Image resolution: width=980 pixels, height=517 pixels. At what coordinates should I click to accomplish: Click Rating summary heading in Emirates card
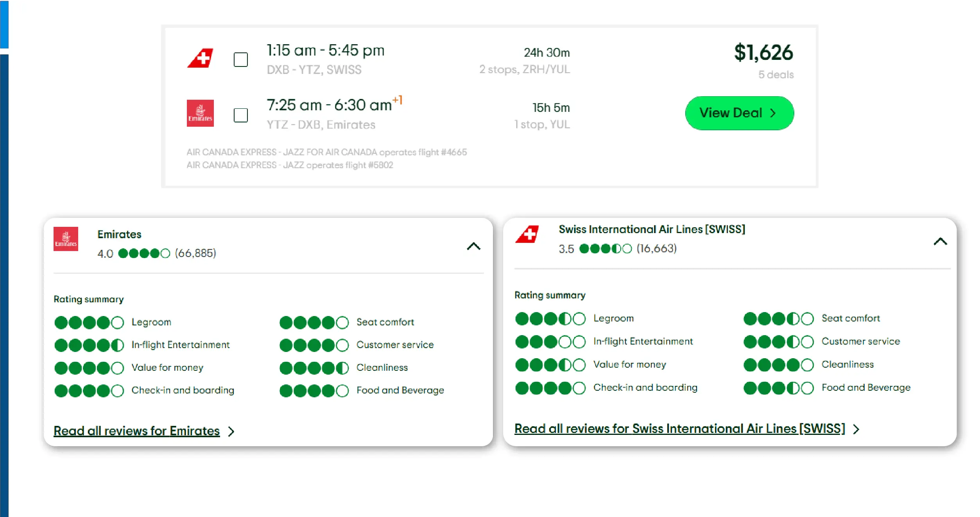tap(89, 299)
